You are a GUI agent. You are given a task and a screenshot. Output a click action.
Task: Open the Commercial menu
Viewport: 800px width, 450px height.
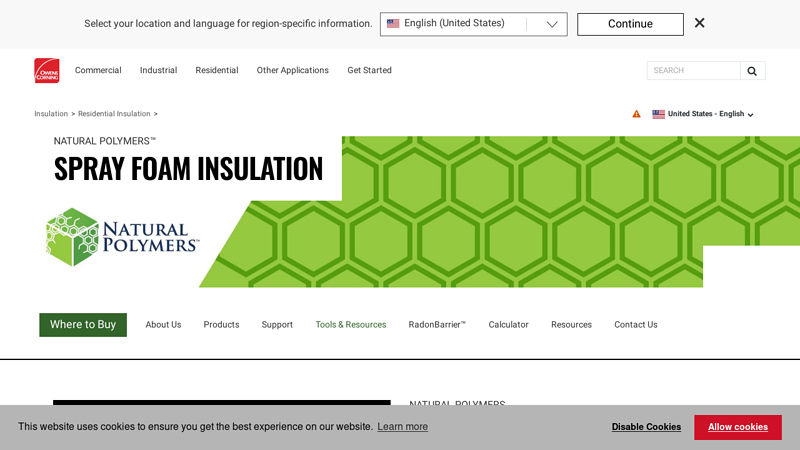click(98, 70)
